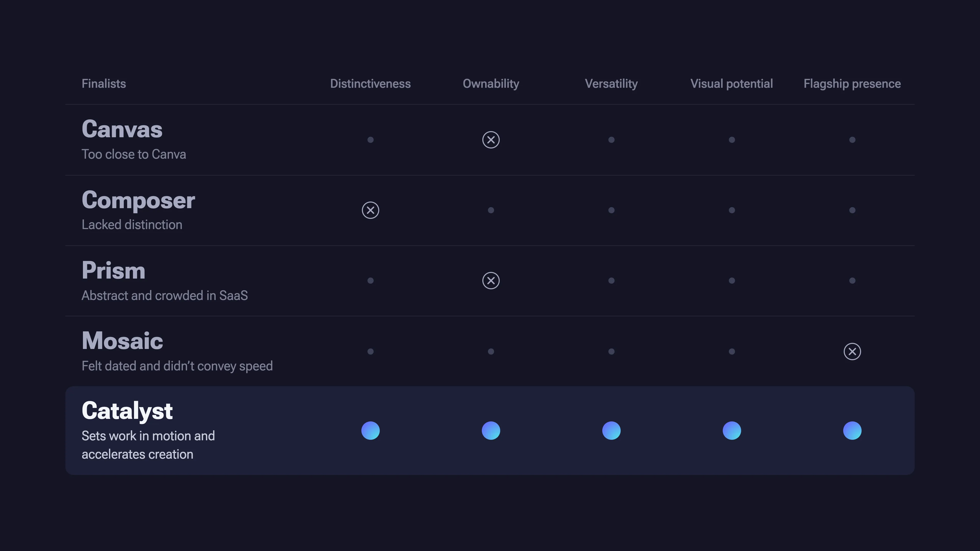This screenshot has height=551, width=980.
Task: Click the Ownability column header
Action: (x=491, y=84)
